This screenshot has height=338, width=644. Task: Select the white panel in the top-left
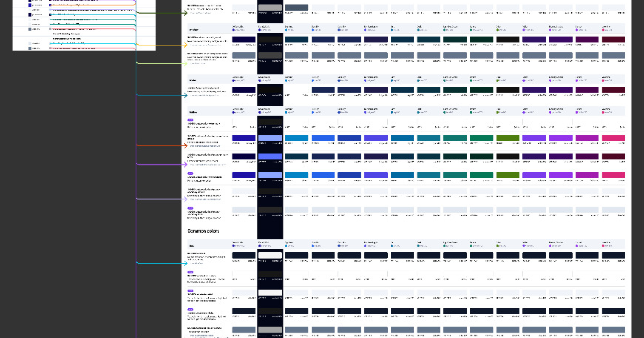pyautogui.click(x=84, y=25)
